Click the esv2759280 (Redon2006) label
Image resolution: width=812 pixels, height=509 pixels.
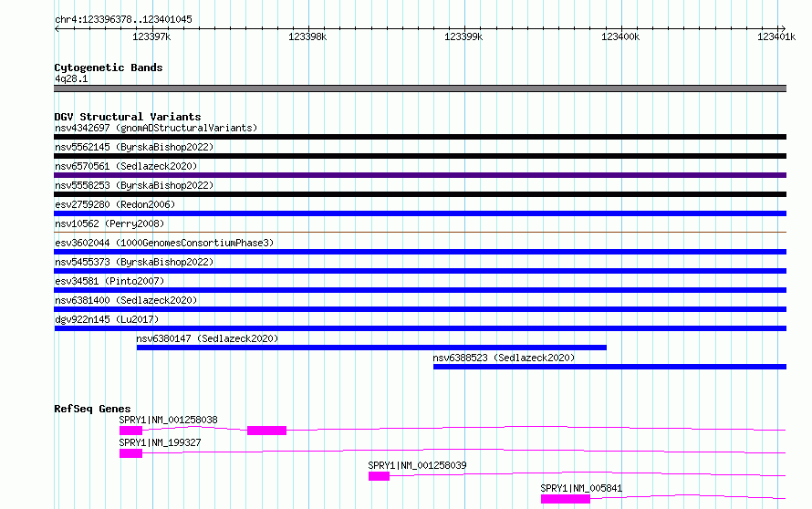pyautogui.click(x=115, y=204)
